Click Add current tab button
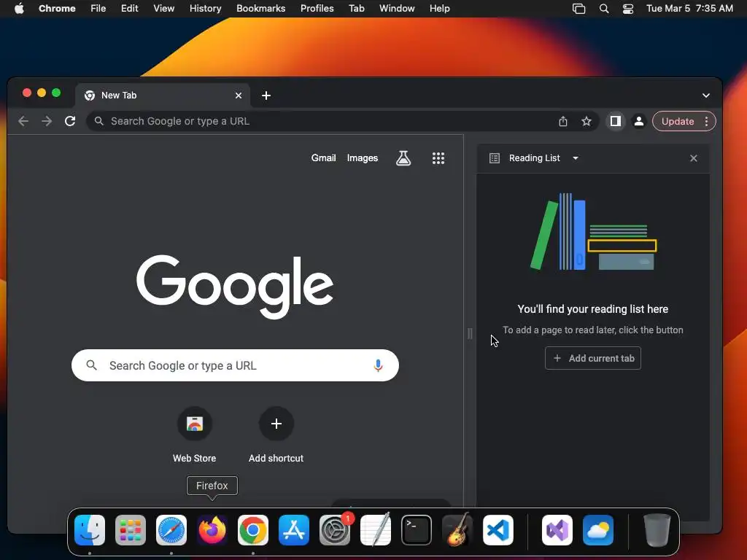This screenshot has width=747, height=560. [593, 358]
